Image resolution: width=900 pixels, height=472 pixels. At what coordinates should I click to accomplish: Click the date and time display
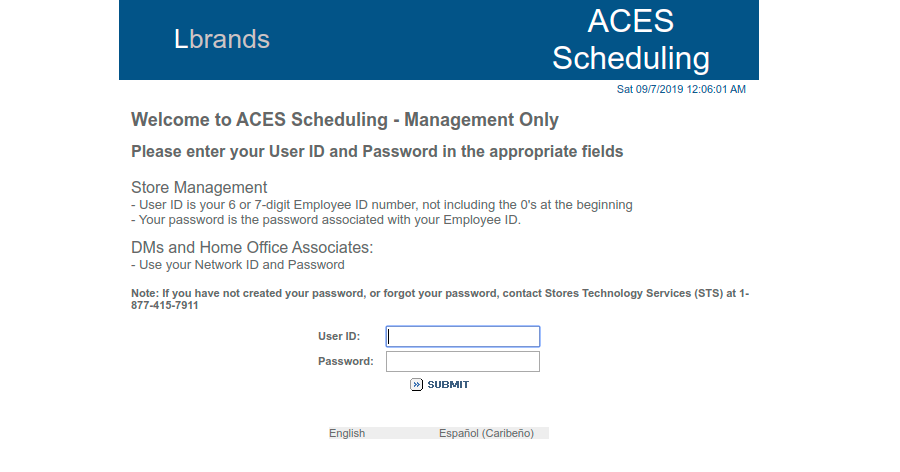pos(680,89)
